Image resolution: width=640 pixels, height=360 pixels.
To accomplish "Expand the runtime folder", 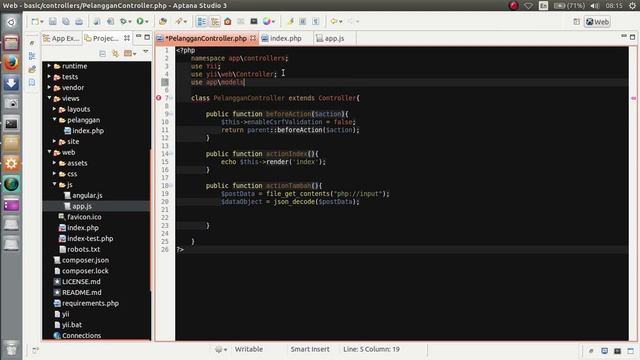I will (49, 66).
